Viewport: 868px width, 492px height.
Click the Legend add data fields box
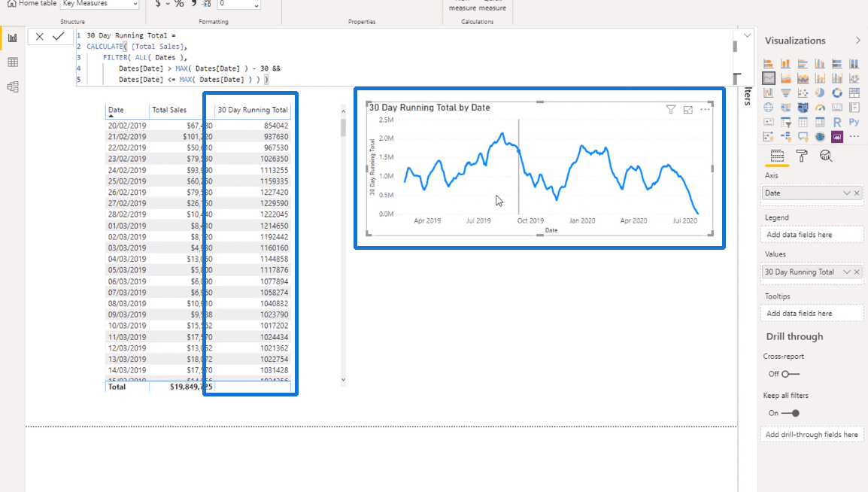pos(812,235)
